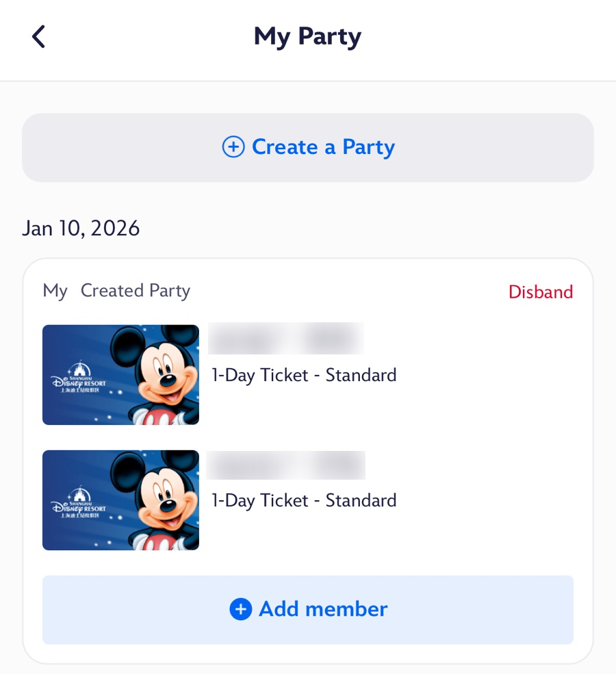The image size is (616, 674).
Task: Tap the Jan 10, 2026 date label
Action: point(81,228)
